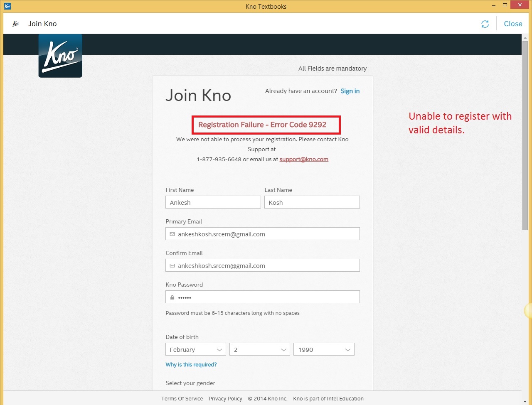Click the Registration Failure - Error Code 9292 text
Image resolution: width=532 pixels, height=405 pixels.
[x=262, y=125]
